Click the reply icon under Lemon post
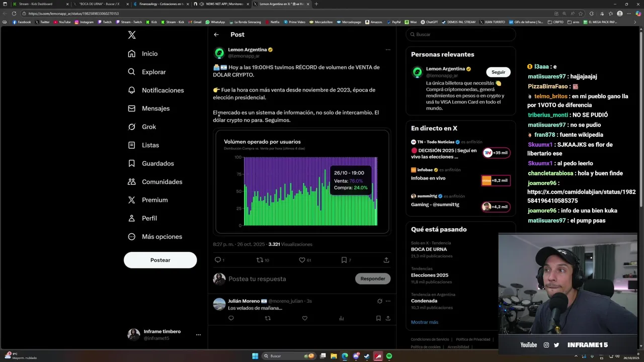The height and width of the screenshot is (362, 644). pos(218,260)
